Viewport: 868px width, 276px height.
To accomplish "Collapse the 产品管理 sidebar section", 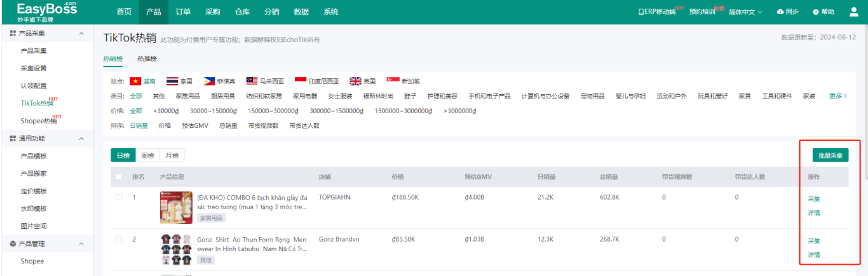I will point(81,244).
